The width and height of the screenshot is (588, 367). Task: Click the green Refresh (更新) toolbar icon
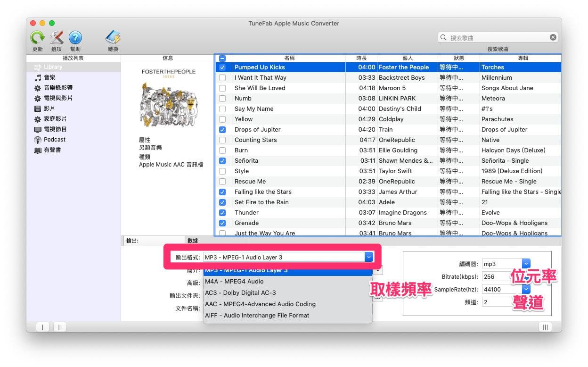tap(37, 38)
